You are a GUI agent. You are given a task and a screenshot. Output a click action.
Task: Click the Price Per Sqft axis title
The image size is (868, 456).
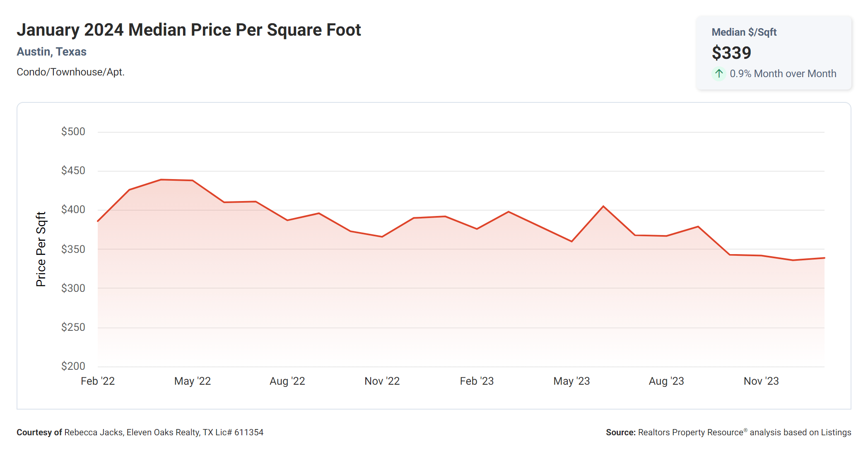pos(41,249)
